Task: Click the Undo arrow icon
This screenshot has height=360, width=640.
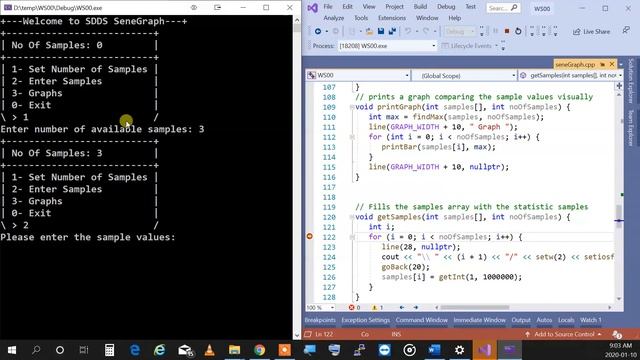Action: (x=408, y=31)
